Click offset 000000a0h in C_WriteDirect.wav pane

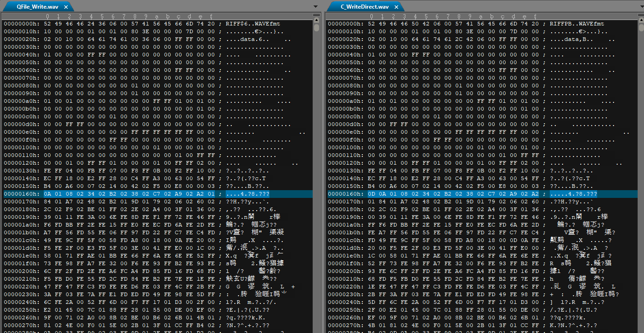(x=346, y=101)
